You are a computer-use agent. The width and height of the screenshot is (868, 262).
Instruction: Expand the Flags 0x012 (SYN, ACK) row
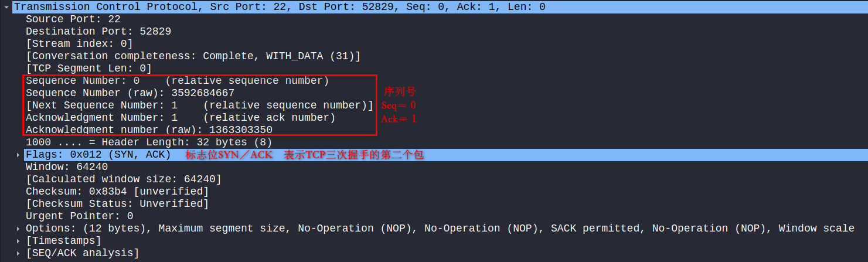pos(18,155)
